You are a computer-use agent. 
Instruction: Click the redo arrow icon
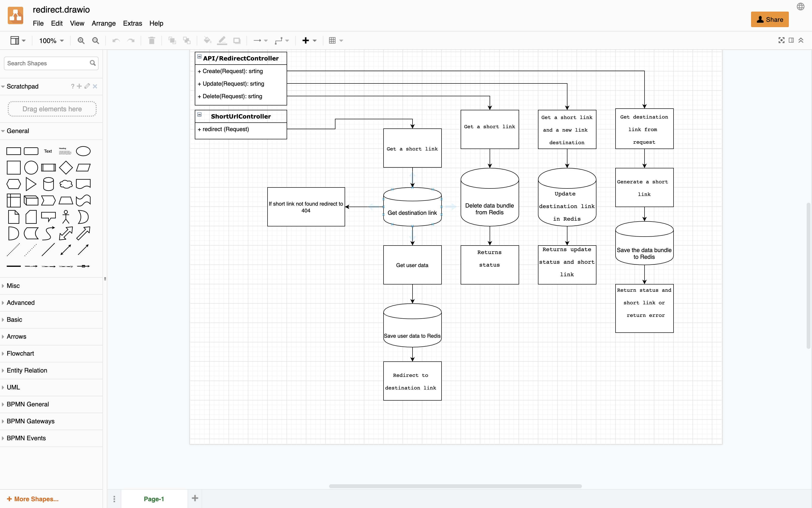point(131,41)
